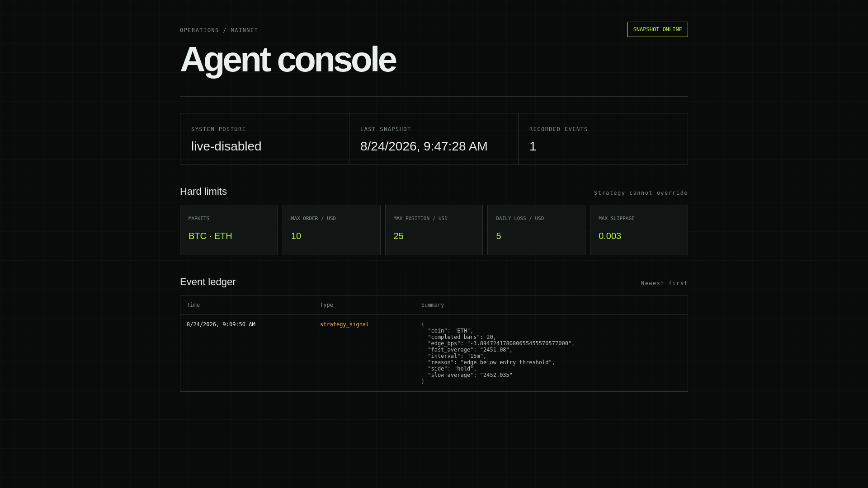Click the Type column header
The height and width of the screenshot is (488, 868).
click(x=326, y=305)
